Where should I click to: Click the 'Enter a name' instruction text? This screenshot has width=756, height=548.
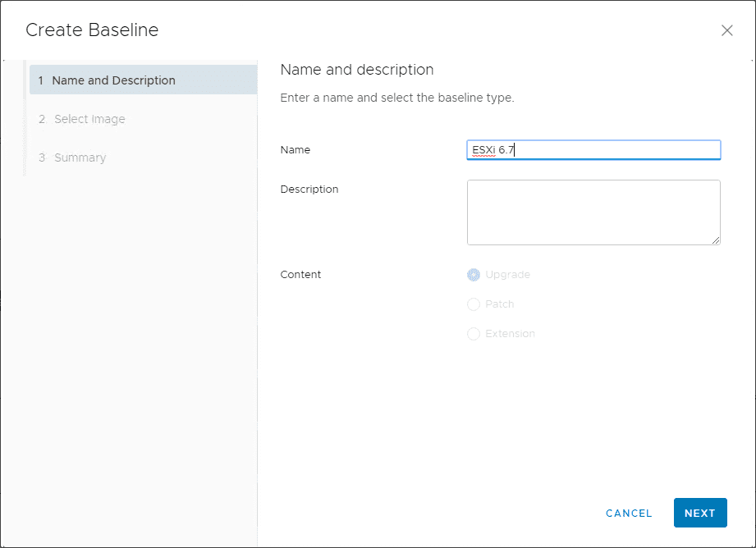tap(397, 98)
